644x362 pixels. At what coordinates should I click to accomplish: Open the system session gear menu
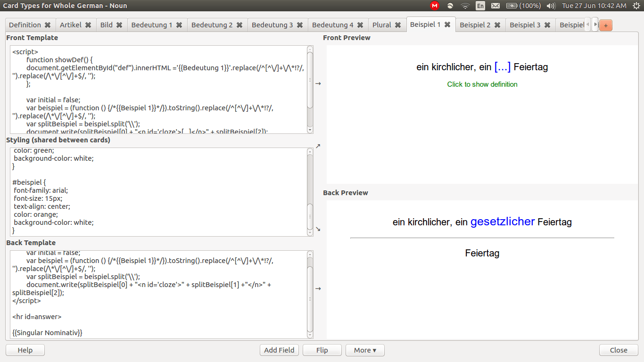coord(636,6)
